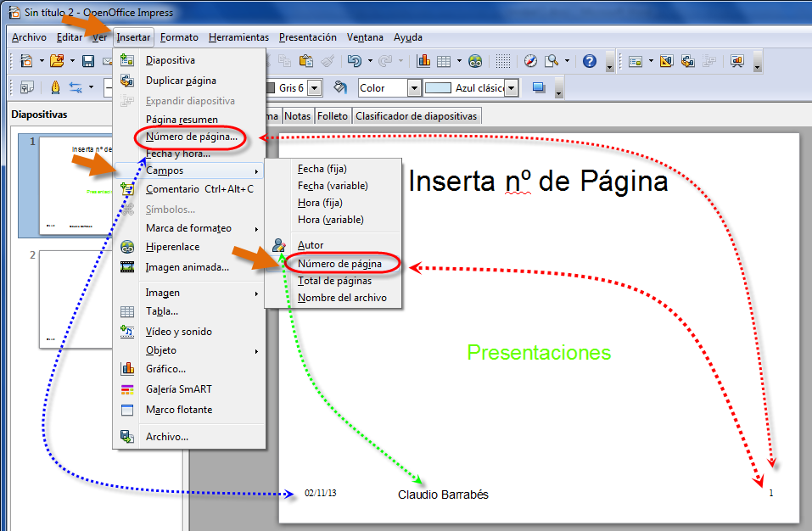Image resolution: width=812 pixels, height=531 pixels.
Task: Open the table icon dropdown arrow
Action: pos(459,61)
